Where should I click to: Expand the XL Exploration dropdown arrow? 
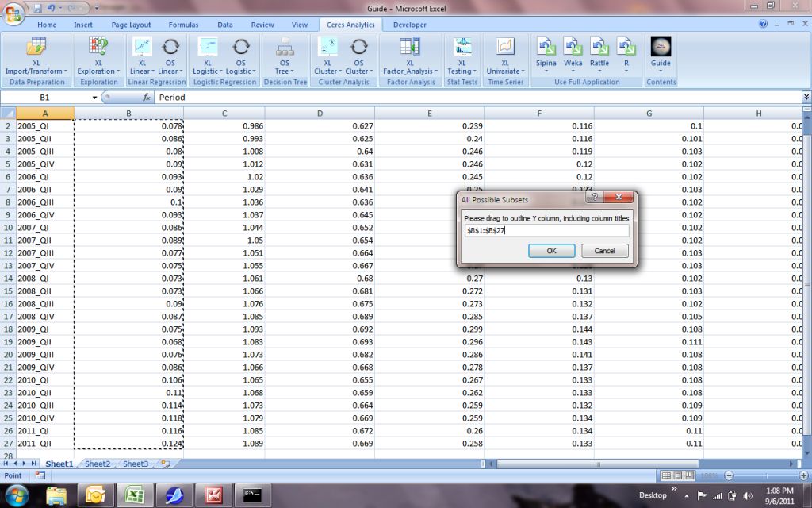(x=118, y=71)
